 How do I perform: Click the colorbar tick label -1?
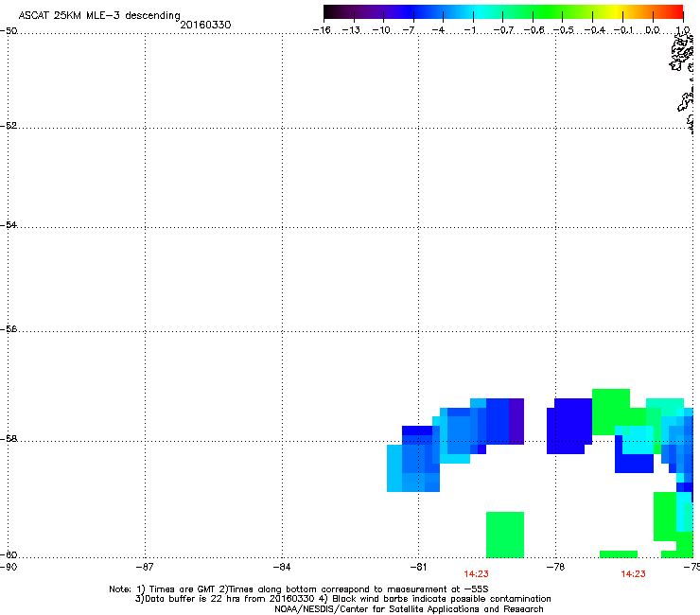pyautogui.click(x=469, y=30)
